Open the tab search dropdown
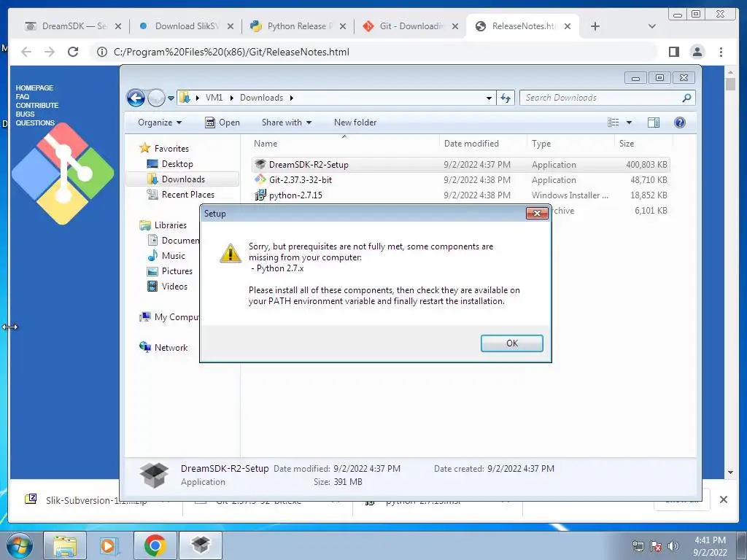 click(x=652, y=26)
